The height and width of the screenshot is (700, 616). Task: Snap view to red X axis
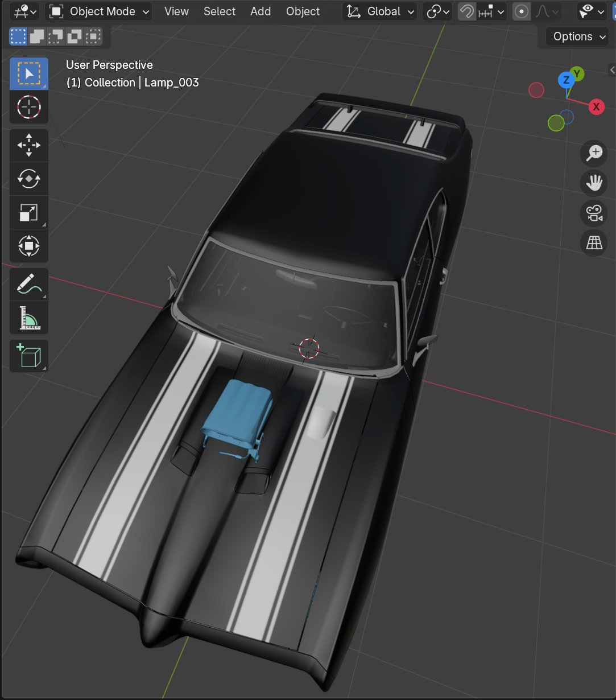pos(596,106)
